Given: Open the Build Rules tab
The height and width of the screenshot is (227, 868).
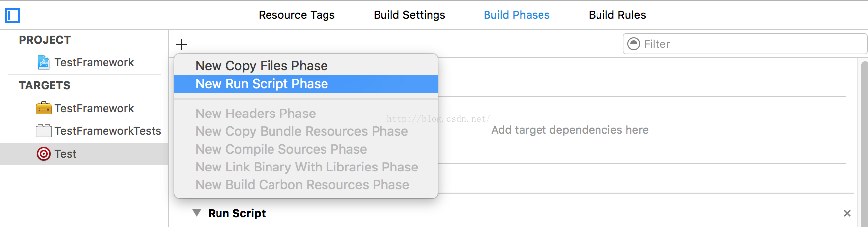Looking at the screenshot, I should click(617, 15).
